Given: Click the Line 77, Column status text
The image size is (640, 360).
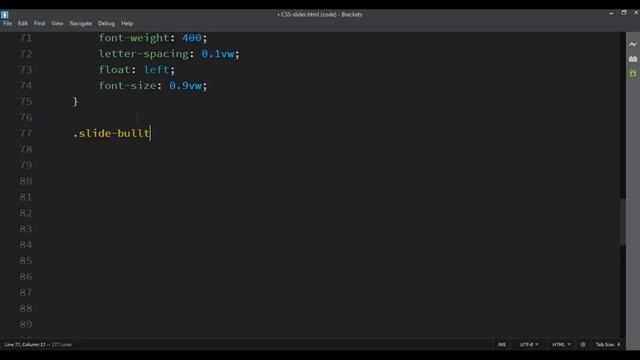Looking at the screenshot, I should pos(25,344).
